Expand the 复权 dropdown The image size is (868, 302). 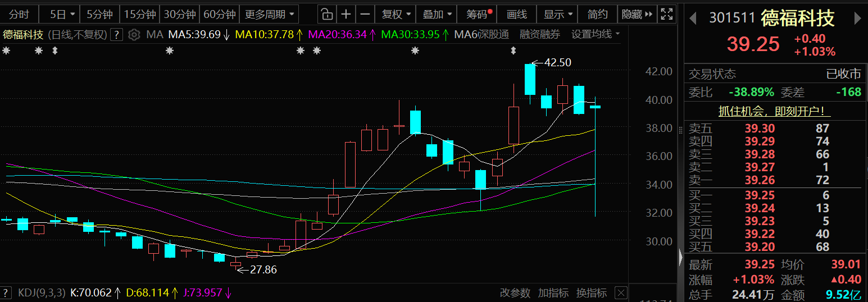[x=396, y=14]
